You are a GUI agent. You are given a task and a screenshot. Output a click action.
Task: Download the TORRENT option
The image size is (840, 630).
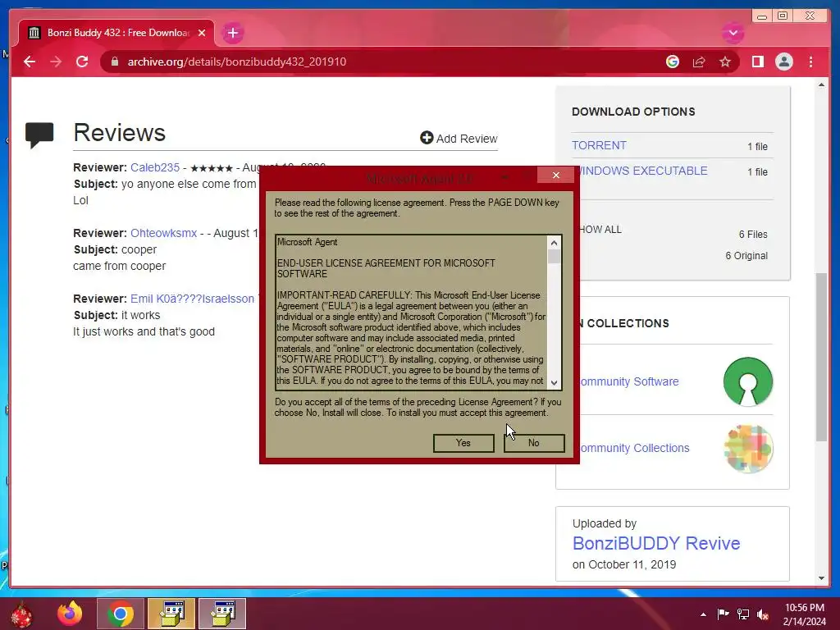(599, 145)
